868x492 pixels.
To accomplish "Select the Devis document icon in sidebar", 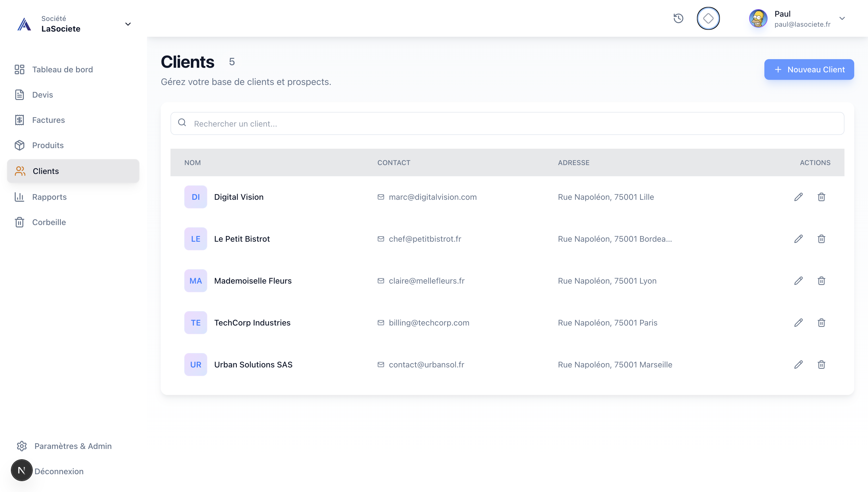I will pyautogui.click(x=19, y=95).
